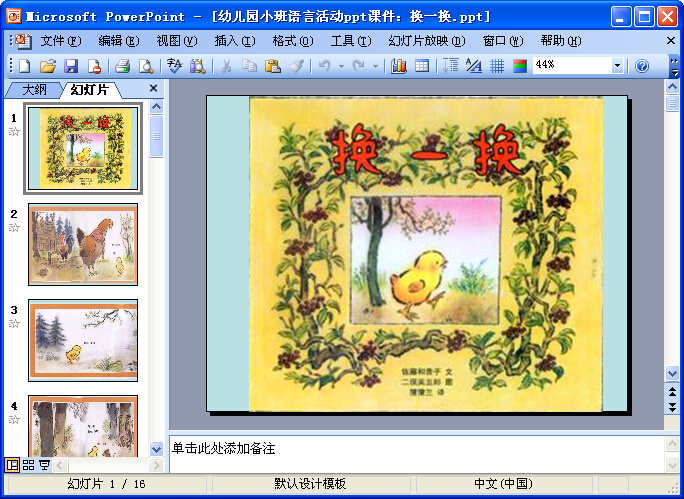Open the color/grayscale view icon

pos(520,66)
